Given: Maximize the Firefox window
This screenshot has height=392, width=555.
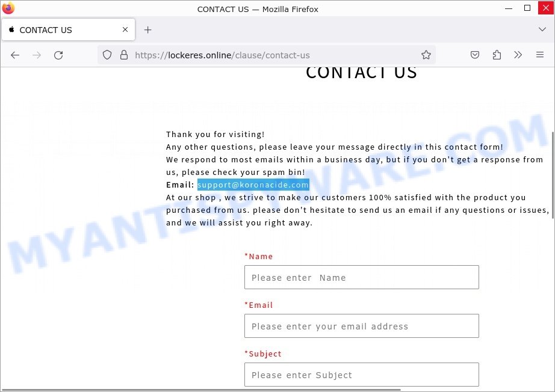Looking at the screenshot, I should click(527, 8).
